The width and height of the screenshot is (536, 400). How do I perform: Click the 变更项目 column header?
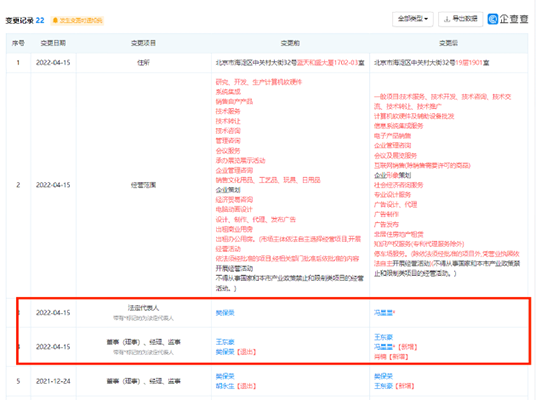pyautogui.click(x=144, y=43)
